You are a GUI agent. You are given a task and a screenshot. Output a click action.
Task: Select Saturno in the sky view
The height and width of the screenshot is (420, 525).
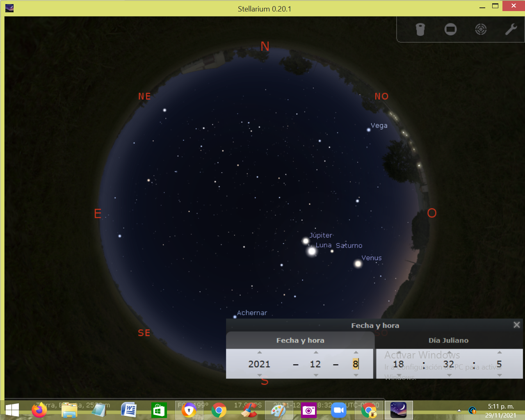coord(332,251)
